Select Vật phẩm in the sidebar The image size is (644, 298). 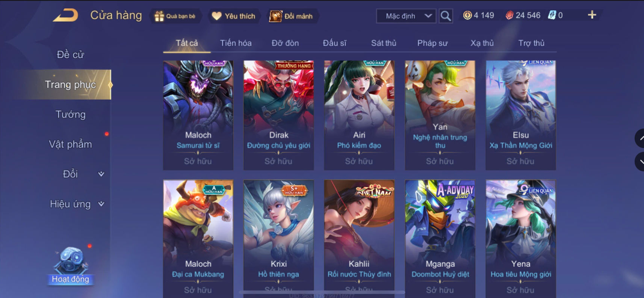click(x=70, y=144)
